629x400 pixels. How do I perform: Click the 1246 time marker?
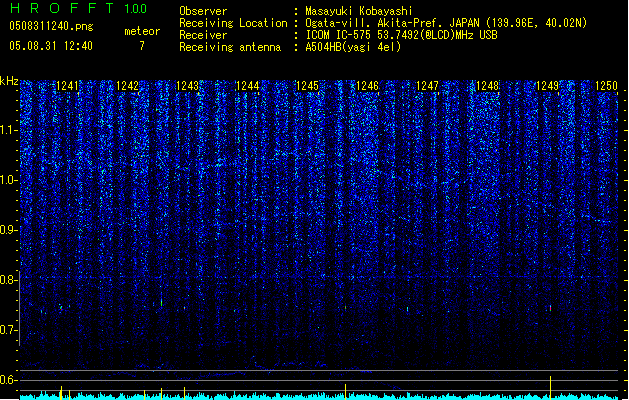(x=367, y=86)
